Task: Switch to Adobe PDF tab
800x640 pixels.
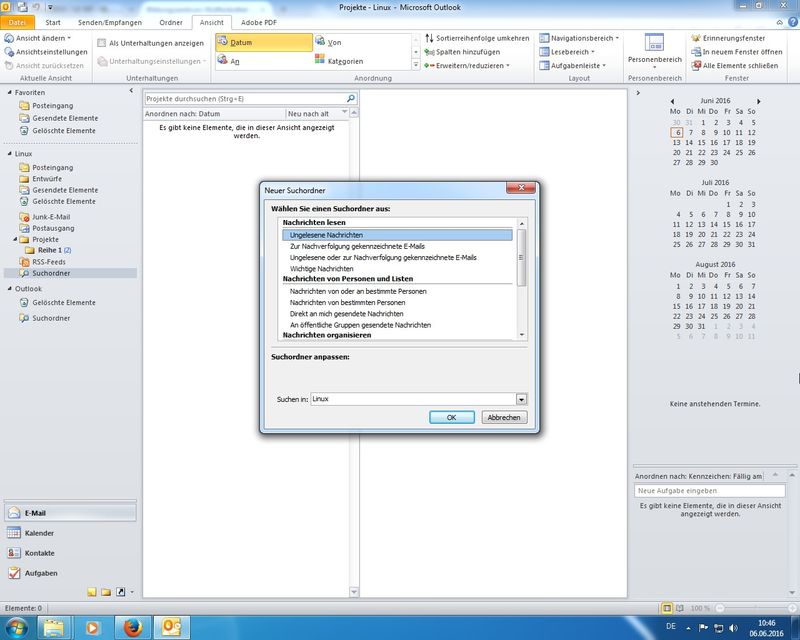Action: click(x=259, y=22)
